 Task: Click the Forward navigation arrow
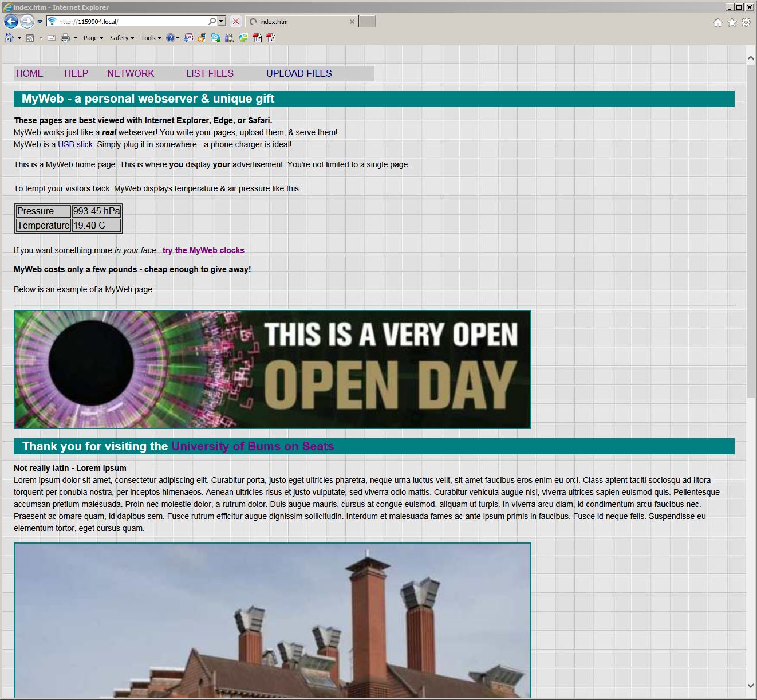tap(26, 22)
